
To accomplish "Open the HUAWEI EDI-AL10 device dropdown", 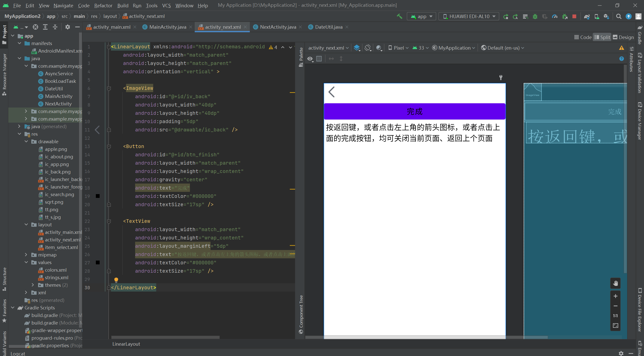I will [x=469, y=16].
